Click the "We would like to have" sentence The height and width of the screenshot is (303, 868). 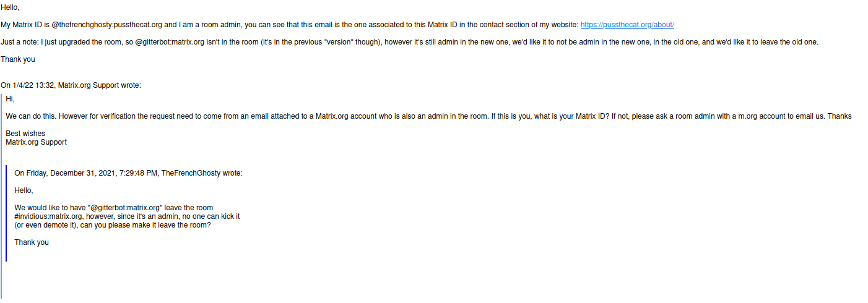pos(114,208)
